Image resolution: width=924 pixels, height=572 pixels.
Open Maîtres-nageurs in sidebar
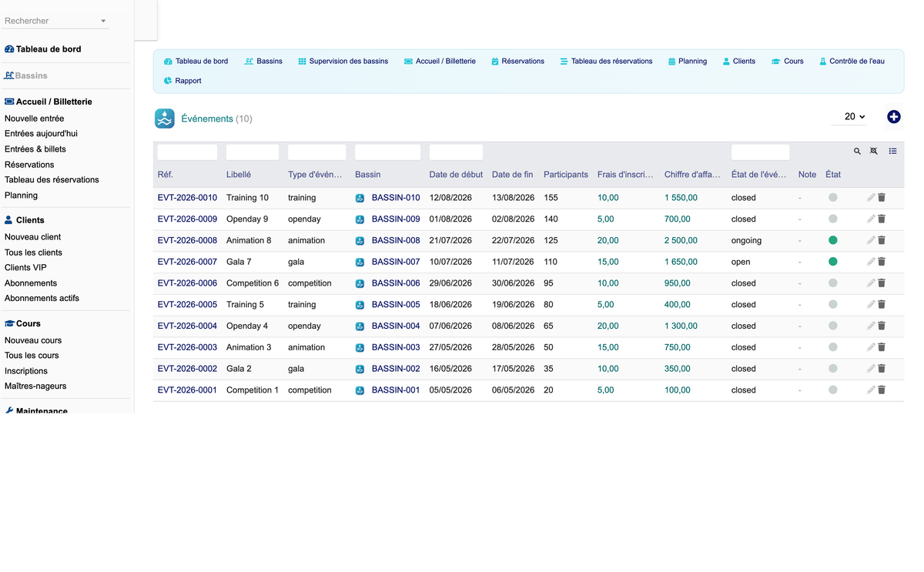click(35, 386)
